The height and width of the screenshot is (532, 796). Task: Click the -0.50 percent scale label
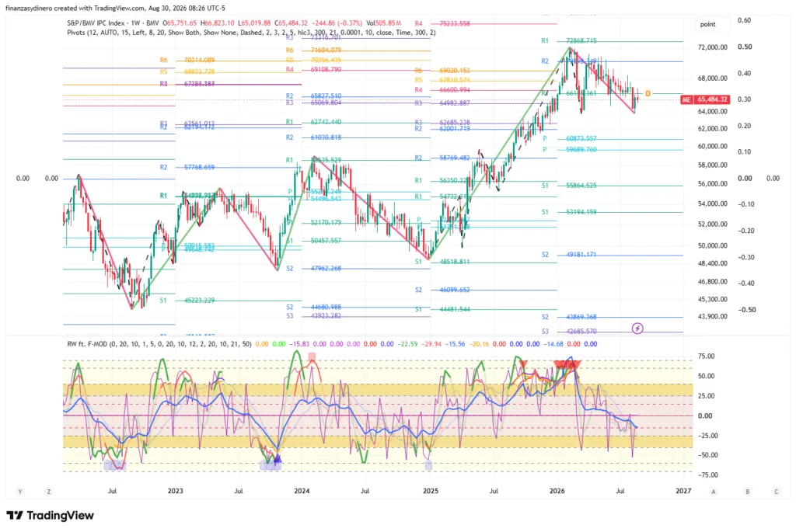(x=746, y=309)
